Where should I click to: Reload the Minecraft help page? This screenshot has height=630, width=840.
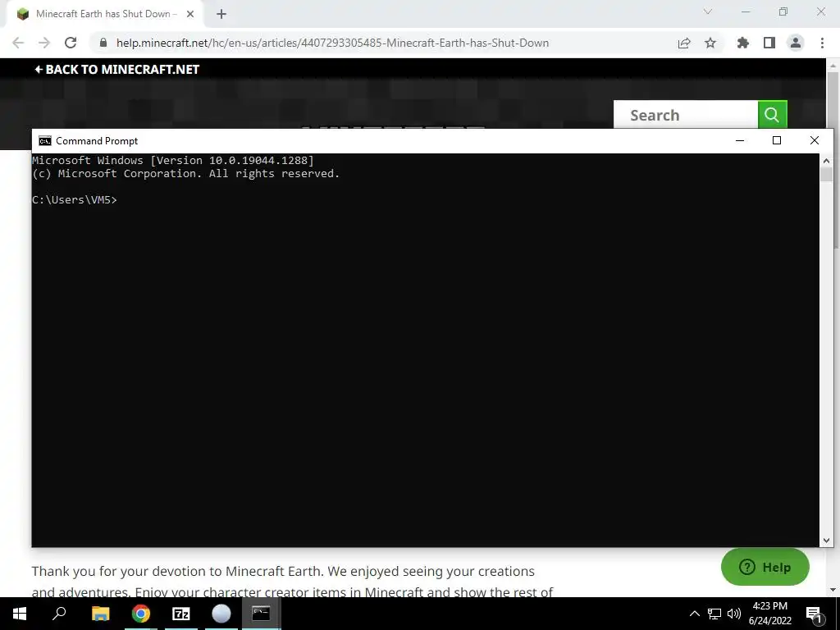(x=71, y=43)
